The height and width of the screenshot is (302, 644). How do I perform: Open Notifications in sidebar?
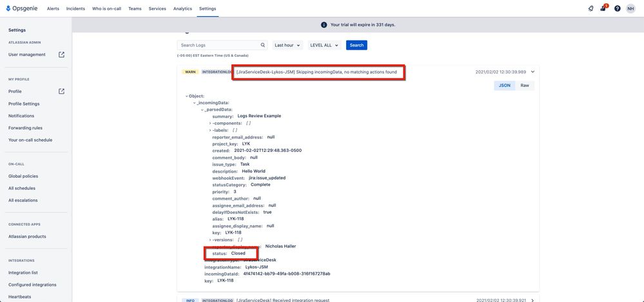point(21,116)
